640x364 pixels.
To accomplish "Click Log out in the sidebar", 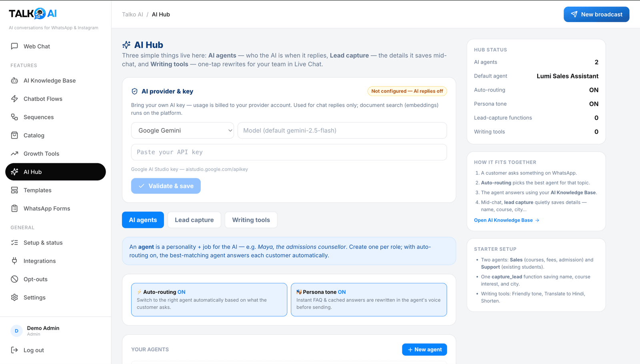I will pos(56,350).
